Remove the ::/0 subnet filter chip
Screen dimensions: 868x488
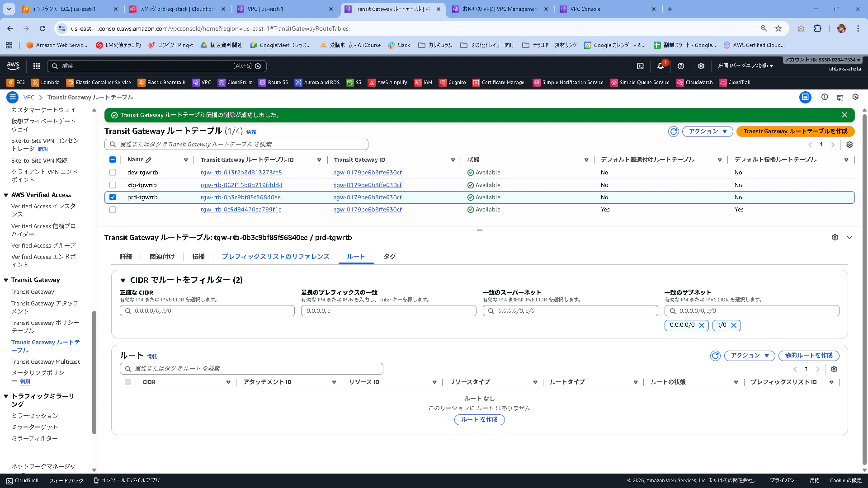pos(734,325)
